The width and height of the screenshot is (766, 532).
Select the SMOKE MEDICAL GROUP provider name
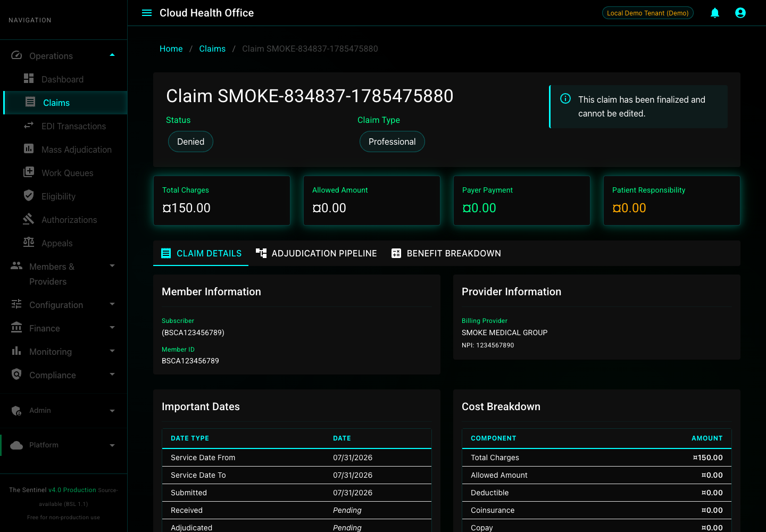coord(504,332)
